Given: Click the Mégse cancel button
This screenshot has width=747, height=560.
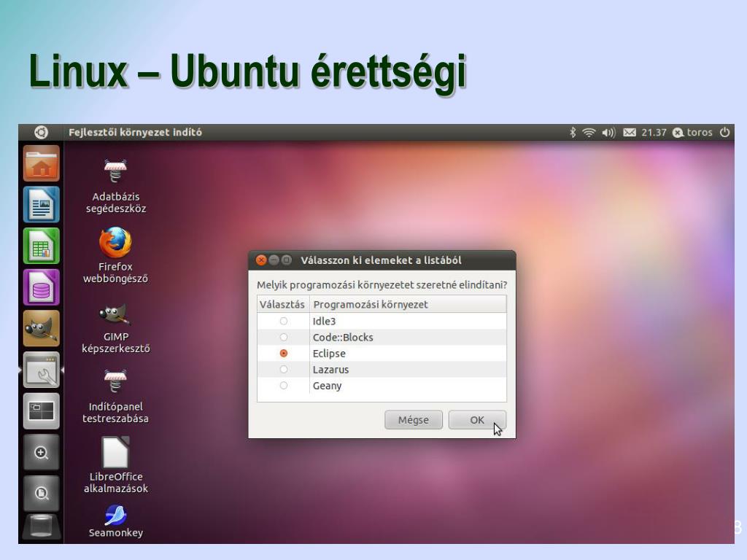Looking at the screenshot, I should [x=413, y=419].
